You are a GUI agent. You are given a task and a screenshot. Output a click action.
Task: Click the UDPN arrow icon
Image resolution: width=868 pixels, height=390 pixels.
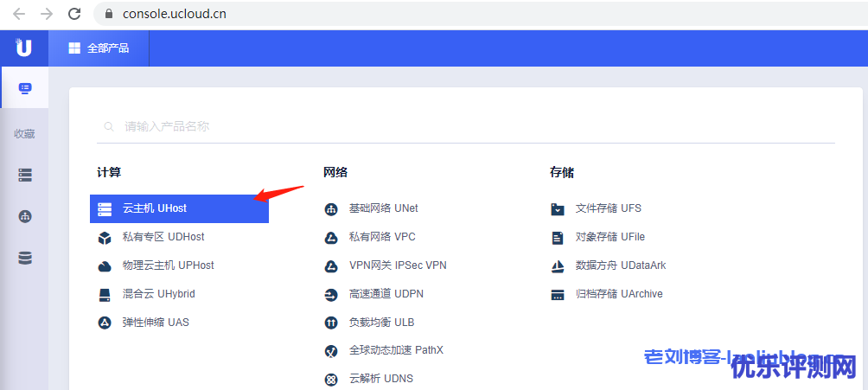(331, 295)
